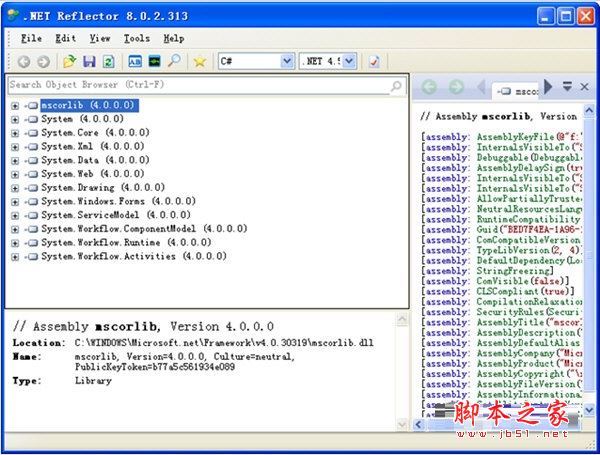The height and width of the screenshot is (455, 600).
Task: Click the green back arrow in code pane
Action: (429, 87)
